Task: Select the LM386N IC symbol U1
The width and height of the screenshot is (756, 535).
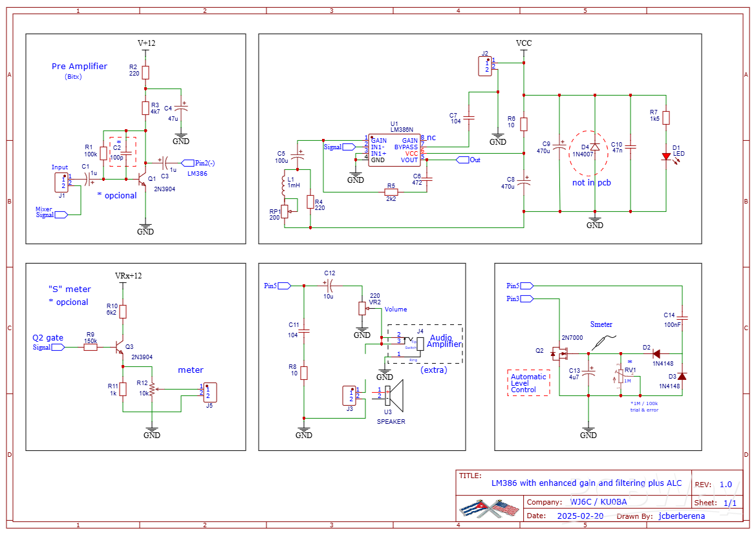Action: coord(394,149)
